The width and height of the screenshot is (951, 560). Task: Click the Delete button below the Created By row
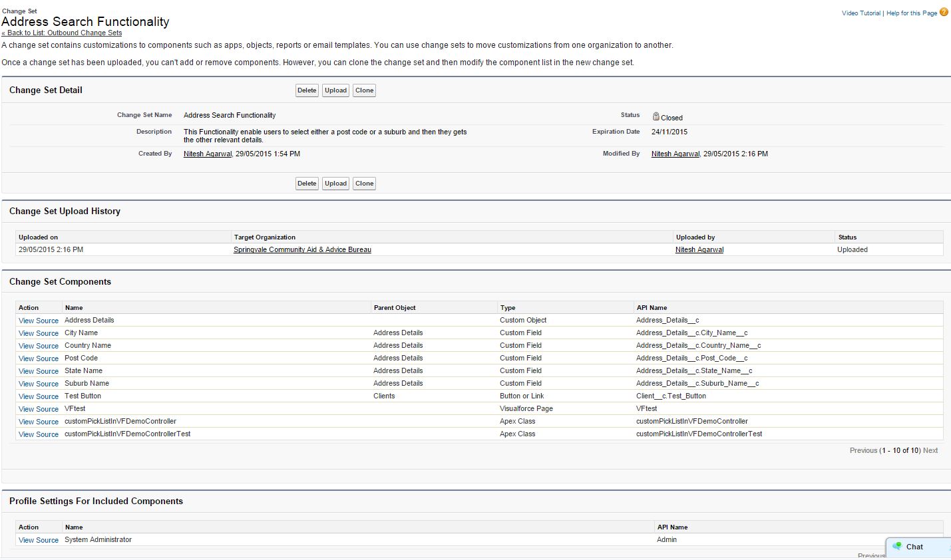coord(307,184)
